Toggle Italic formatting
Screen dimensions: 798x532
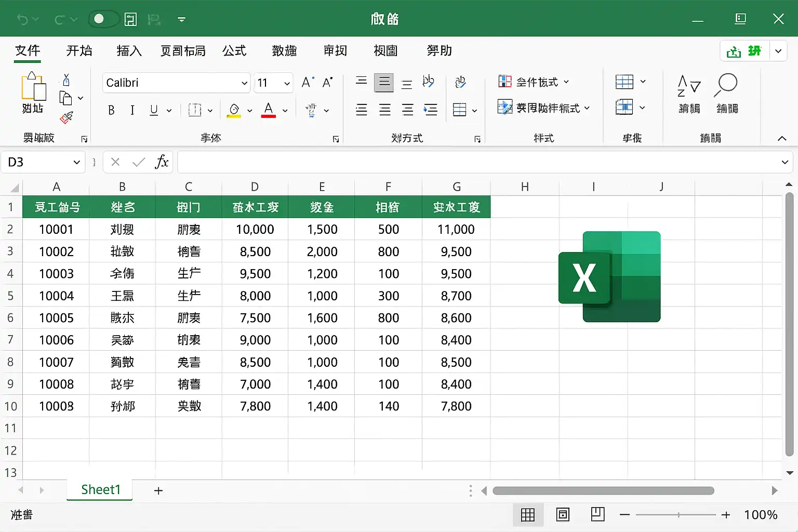pos(132,110)
